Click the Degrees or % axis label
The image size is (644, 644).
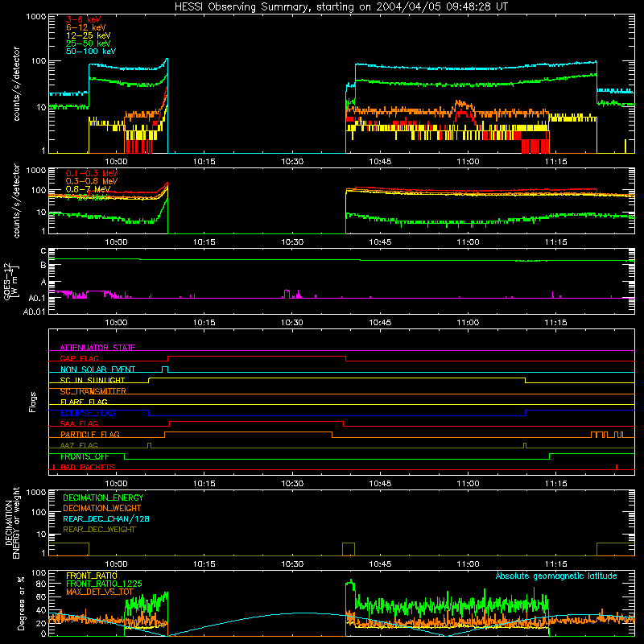point(22,603)
